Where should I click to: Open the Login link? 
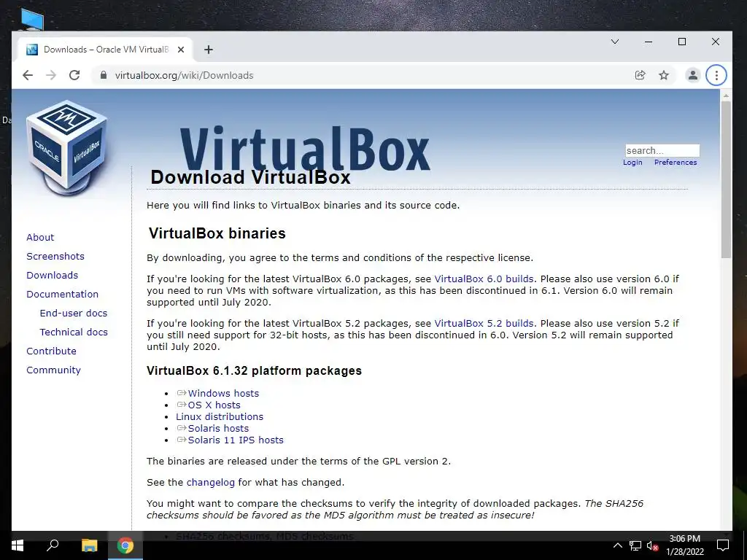(632, 163)
